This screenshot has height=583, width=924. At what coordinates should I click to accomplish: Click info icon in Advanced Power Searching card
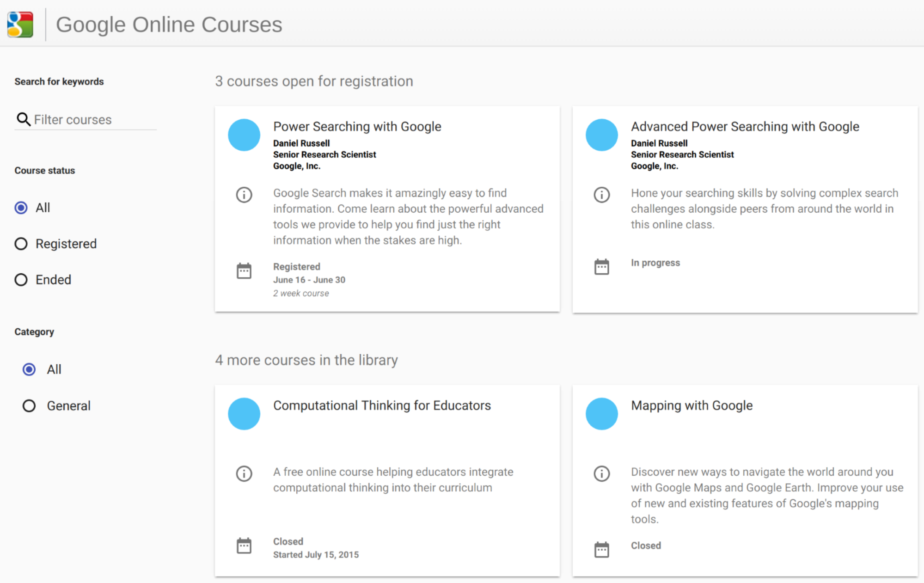click(602, 195)
